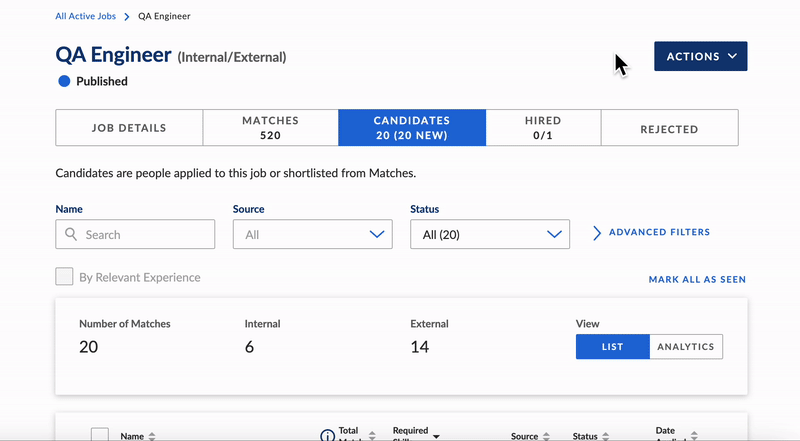Sort by Date Applied column arrows
Screen dimensions: 800x441
click(x=694, y=436)
